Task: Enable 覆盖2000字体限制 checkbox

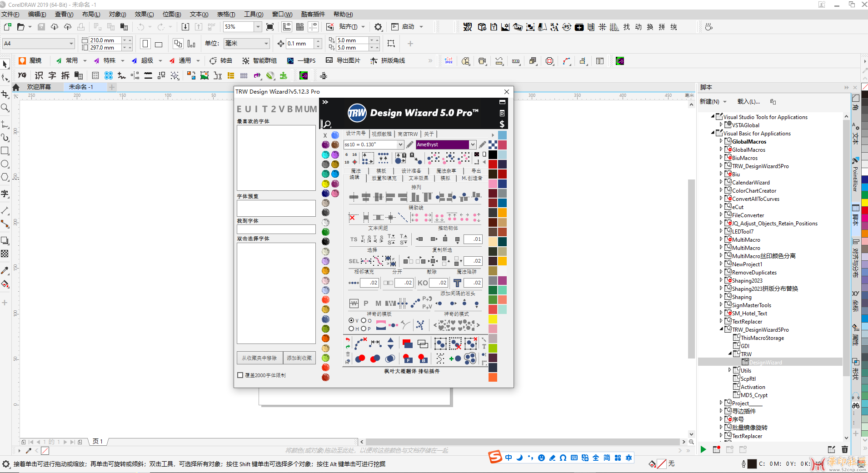Action: click(x=240, y=375)
